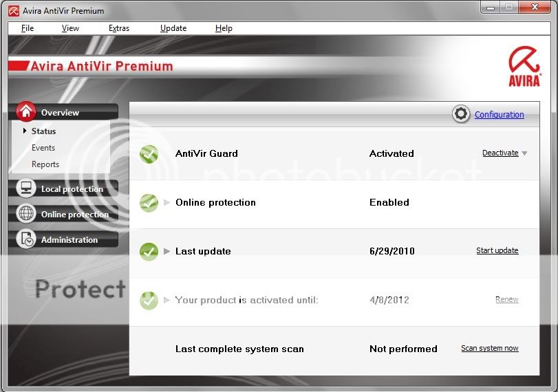This screenshot has height=392, width=558.
Task: Maximize the Avira window
Action: [x=509, y=7]
